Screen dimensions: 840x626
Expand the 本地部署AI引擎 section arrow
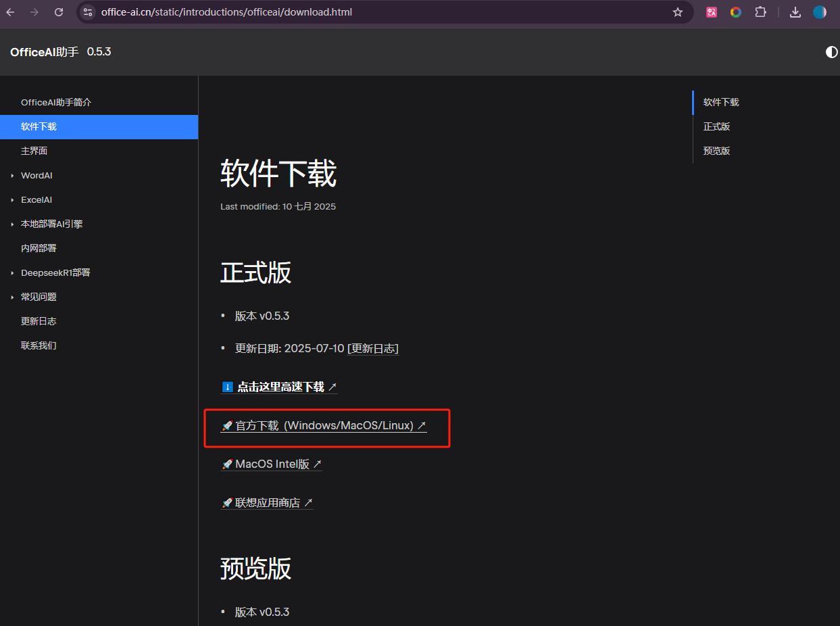click(12, 224)
